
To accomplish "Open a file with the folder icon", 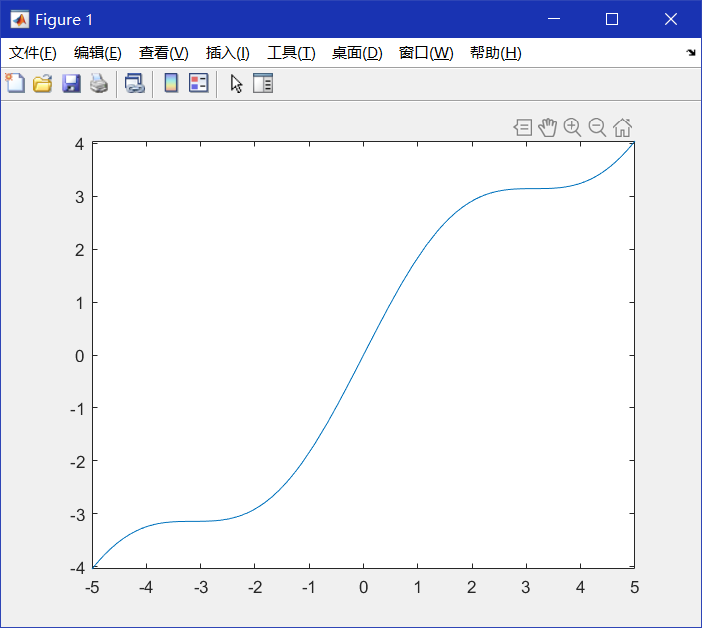I will tap(43, 83).
